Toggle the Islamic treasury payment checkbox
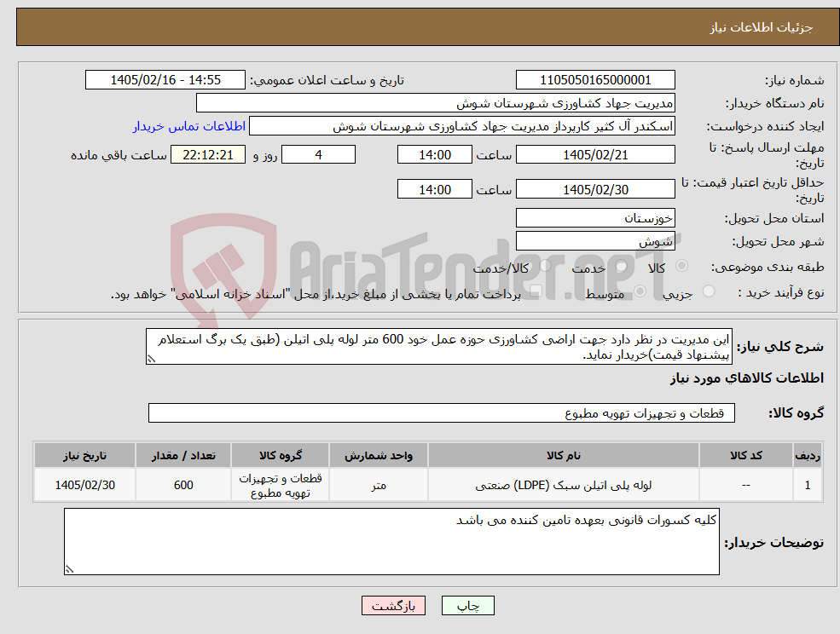 (536, 291)
